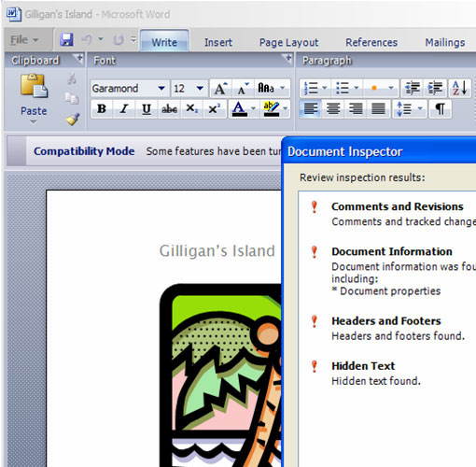Open the Highlight Color dropdown arrow
This screenshot has height=467, width=476.
pos(286,109)
